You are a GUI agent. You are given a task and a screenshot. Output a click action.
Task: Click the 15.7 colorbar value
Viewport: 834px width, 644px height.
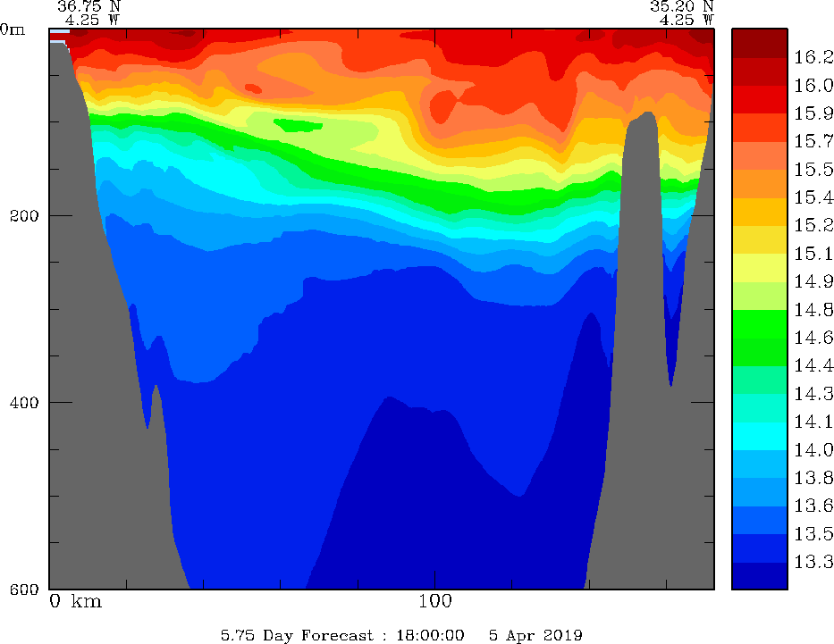point(813,141)
